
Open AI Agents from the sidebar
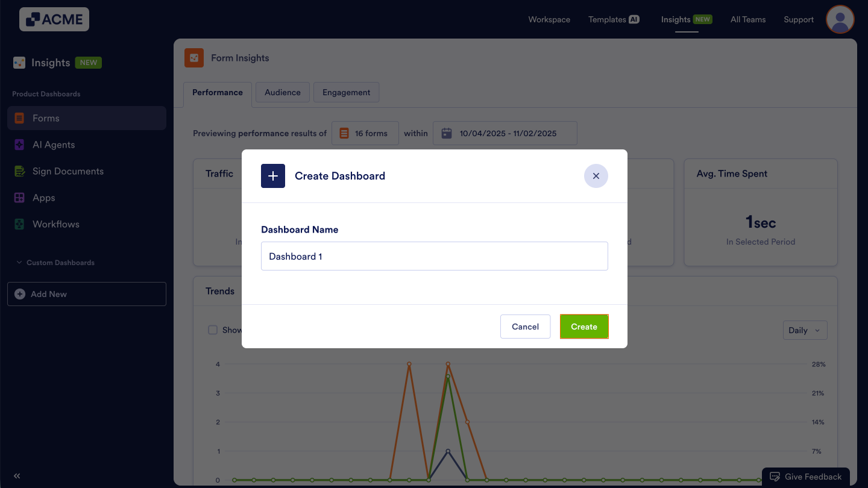(54, 145)
